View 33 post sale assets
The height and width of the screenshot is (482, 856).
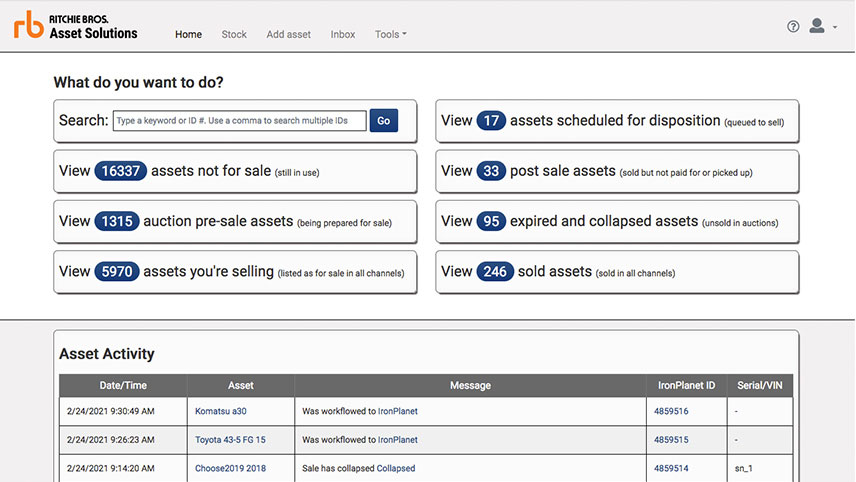coord(617,171)
